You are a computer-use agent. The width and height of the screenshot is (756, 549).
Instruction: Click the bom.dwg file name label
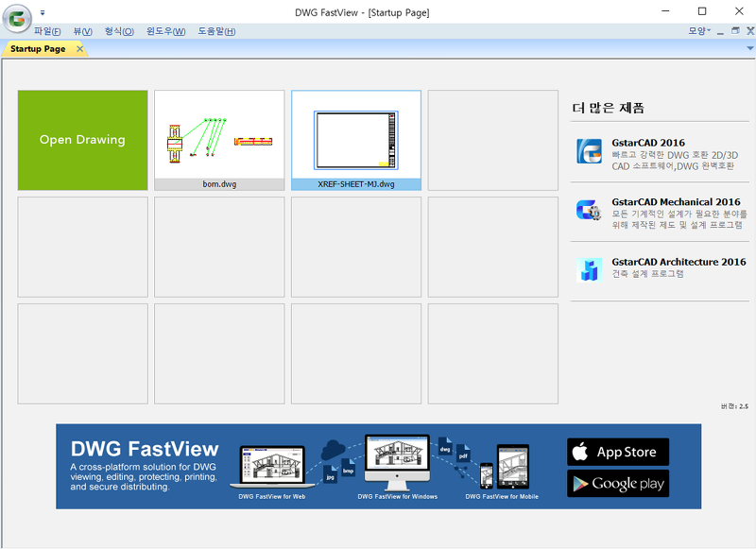(219, 184)
